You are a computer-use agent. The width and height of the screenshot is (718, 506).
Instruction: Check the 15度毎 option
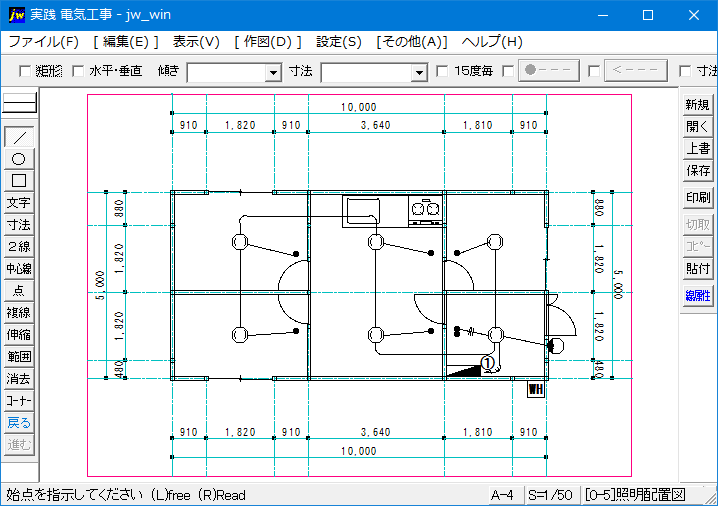pyautogui.click(x=443, y=72)
